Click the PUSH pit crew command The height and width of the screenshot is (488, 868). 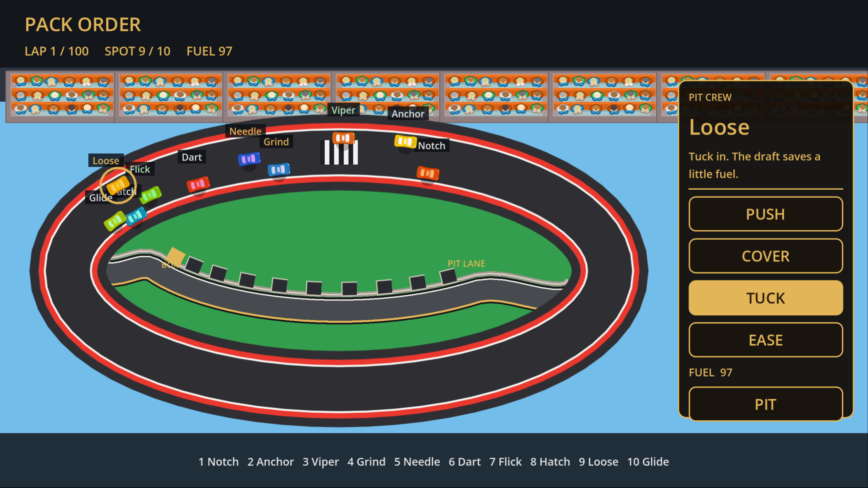pyautogui.click(x=766, y=214)
